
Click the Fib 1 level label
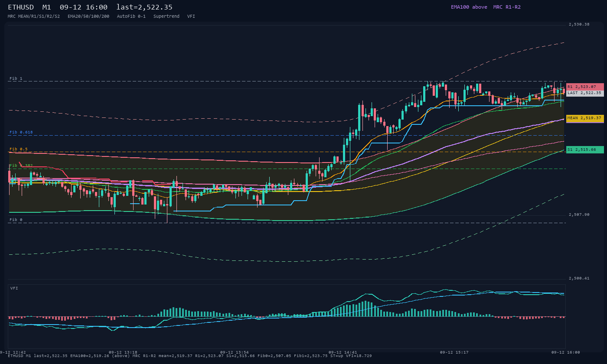coord(16,78)
